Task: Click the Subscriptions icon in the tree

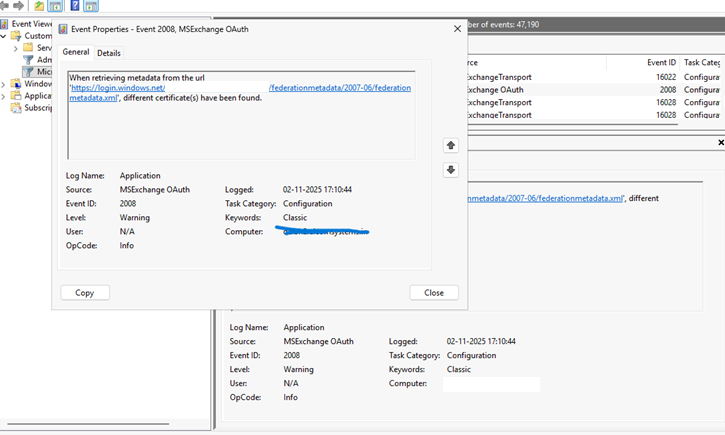Action: 16,108
